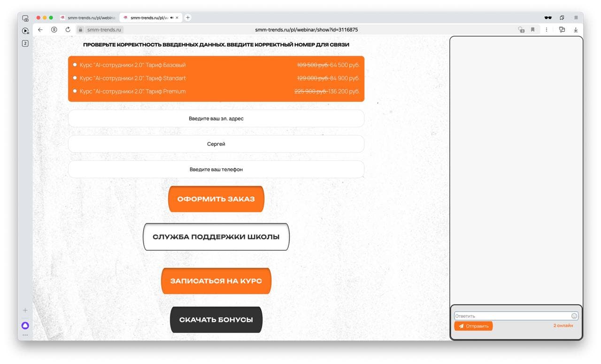Image resolution: width=601 pixels, height=364 pixels.
Task: Select the Тариф Premium radio option
Action: [75, 91]
